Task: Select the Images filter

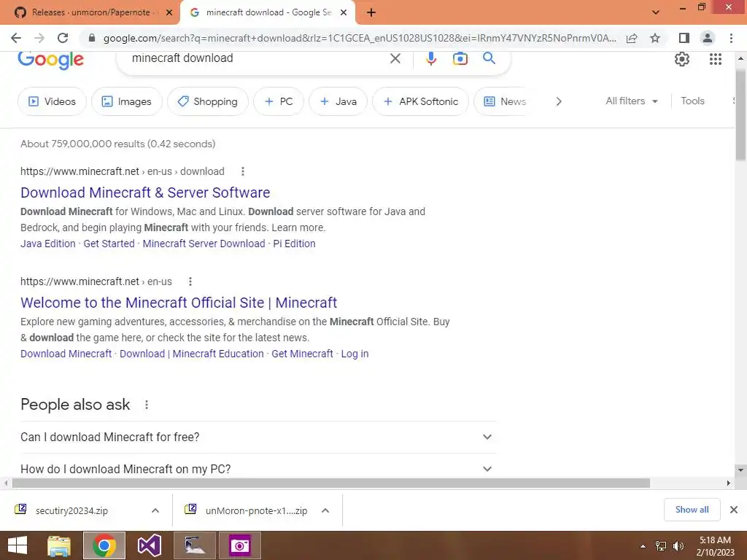Action: 127,101
